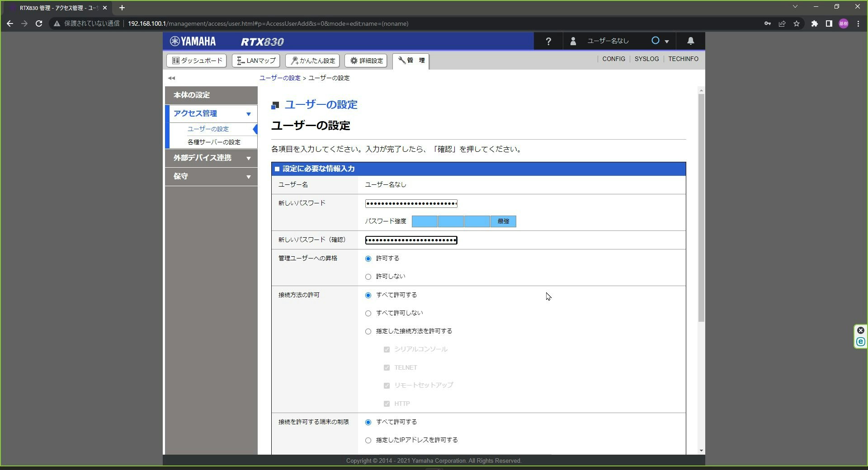Image resolution: width=868 pixels, height=470 pixels.
Task: Toggle the リモートセットアップ checkbox
Action: point(387,386)
